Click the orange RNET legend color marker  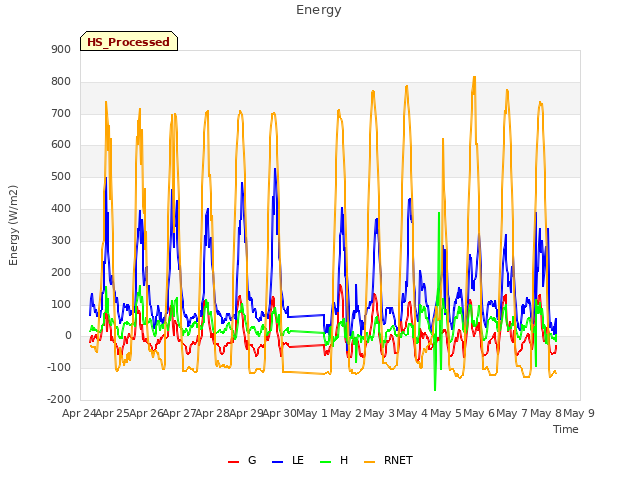[369, 462]
